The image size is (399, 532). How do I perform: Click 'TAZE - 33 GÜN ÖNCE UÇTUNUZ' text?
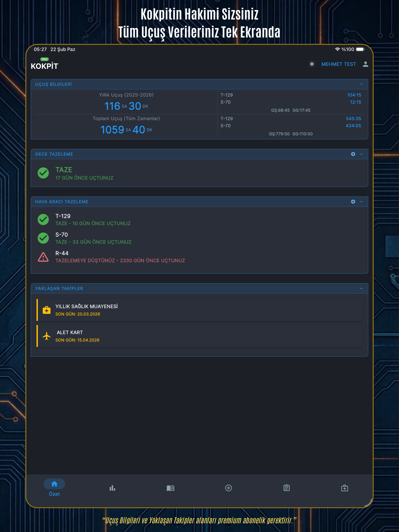[x=93, y=242]
